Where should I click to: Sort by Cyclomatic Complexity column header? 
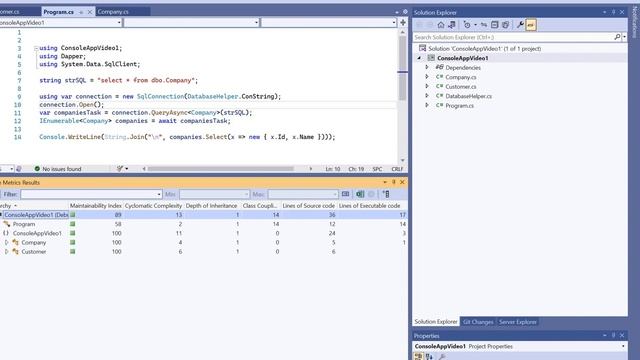(153, 206)
